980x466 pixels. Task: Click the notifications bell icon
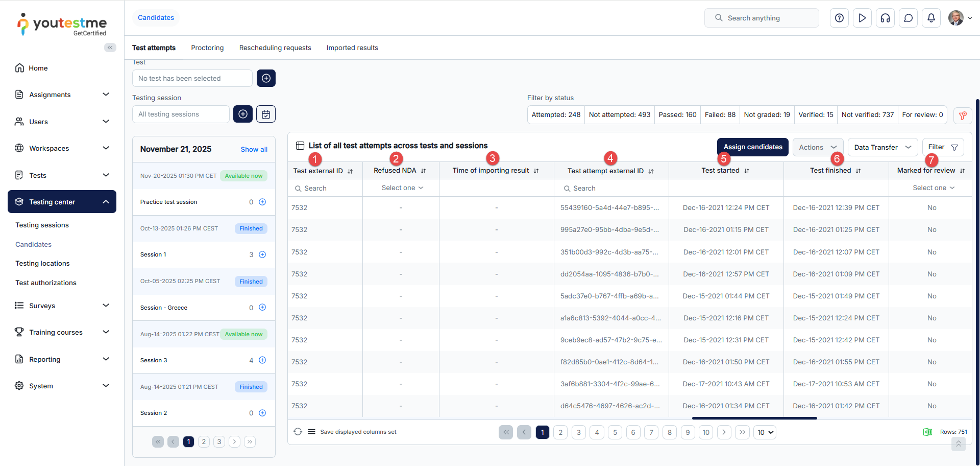point(931,18)
